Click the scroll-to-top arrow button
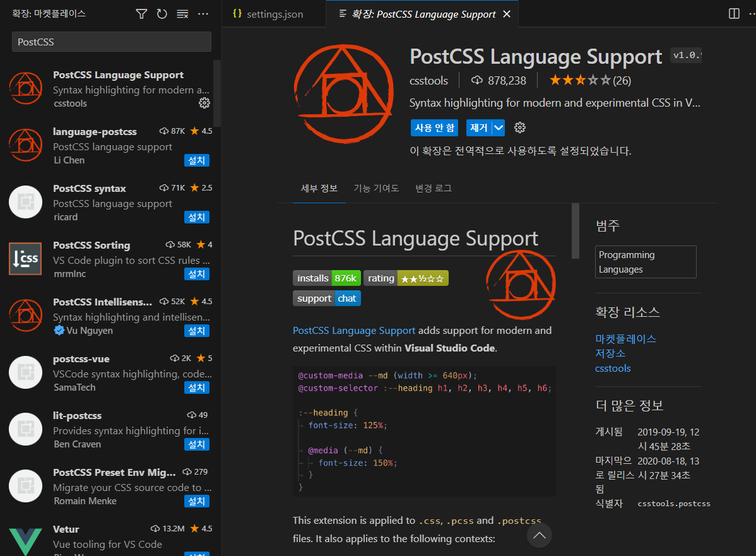The height and width of the screenshot is (556, 756). coord(539,535)
